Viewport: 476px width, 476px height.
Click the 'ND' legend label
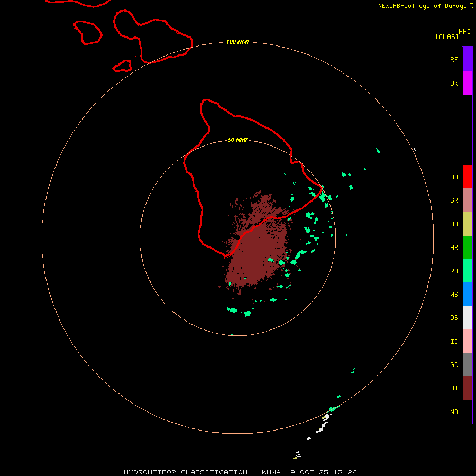(454, 412)
